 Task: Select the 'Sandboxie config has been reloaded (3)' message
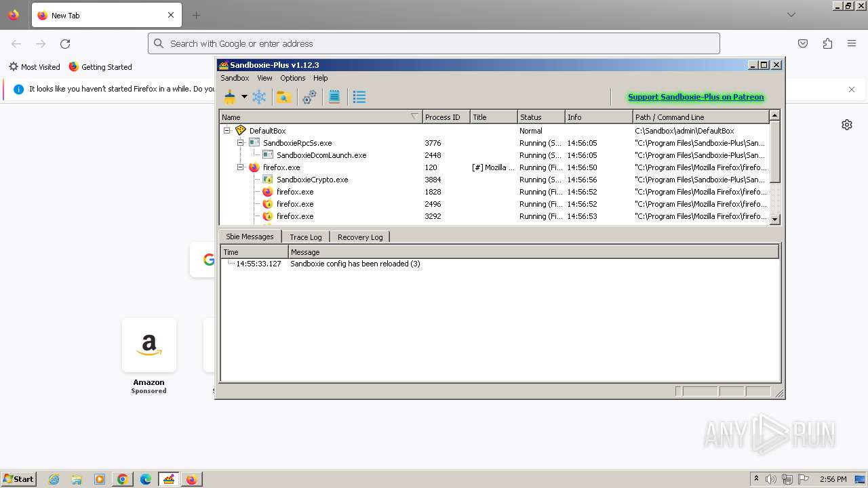tap(355, 264)
